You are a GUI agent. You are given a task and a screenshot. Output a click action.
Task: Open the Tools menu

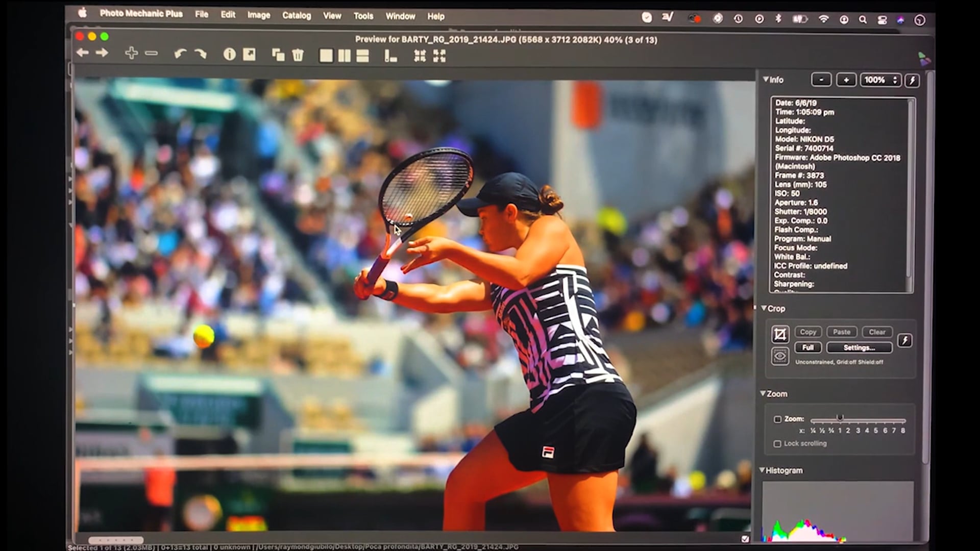363,16
